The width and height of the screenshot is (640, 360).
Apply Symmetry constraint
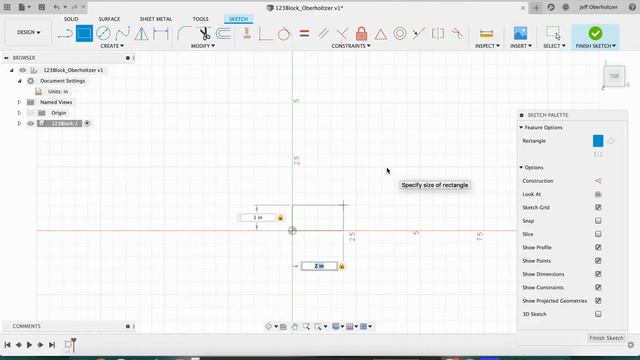438,33
